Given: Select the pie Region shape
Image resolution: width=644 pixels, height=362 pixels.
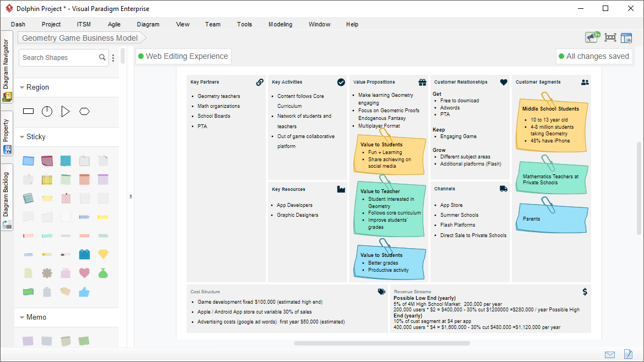Looking at the screenshot, I should tap(47, 111).
